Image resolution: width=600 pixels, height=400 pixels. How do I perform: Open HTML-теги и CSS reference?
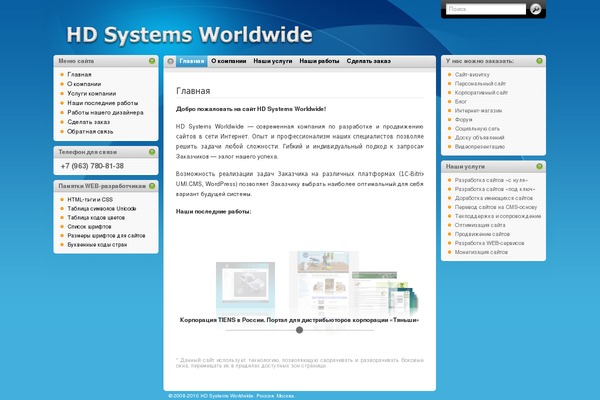[90, 199]
